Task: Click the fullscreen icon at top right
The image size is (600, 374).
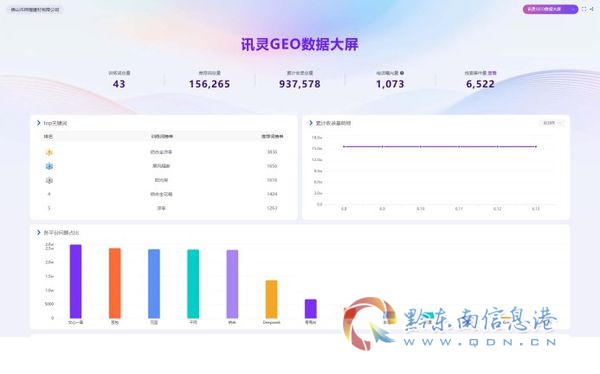Action: [x=584, y=9]
